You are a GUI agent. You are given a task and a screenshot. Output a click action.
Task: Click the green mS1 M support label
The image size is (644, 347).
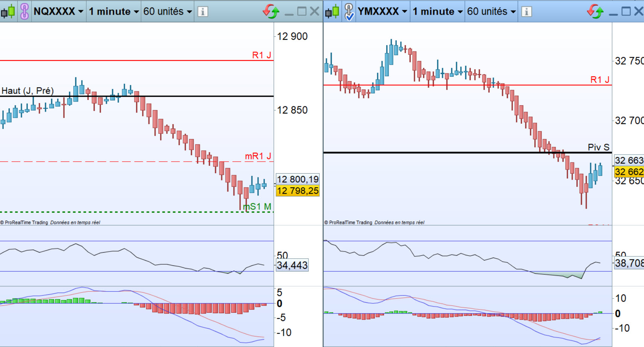257,206
